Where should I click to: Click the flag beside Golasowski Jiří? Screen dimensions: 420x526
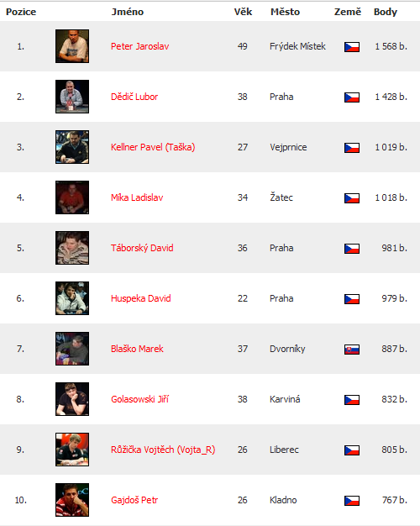click(x=352, y=399)
